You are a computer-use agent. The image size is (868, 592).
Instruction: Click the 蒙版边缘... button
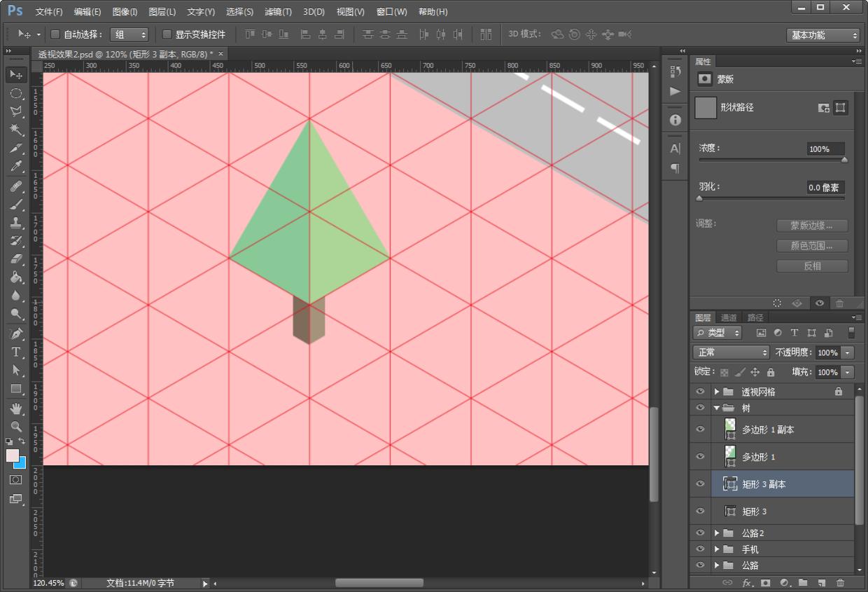pos(812,226)
